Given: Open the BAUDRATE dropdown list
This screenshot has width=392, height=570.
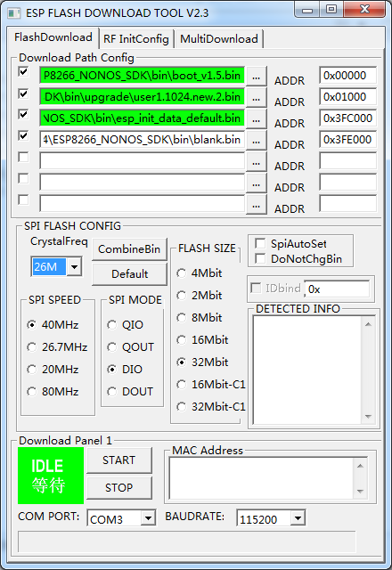Looking at the screenshot, I should pos(298,518).
